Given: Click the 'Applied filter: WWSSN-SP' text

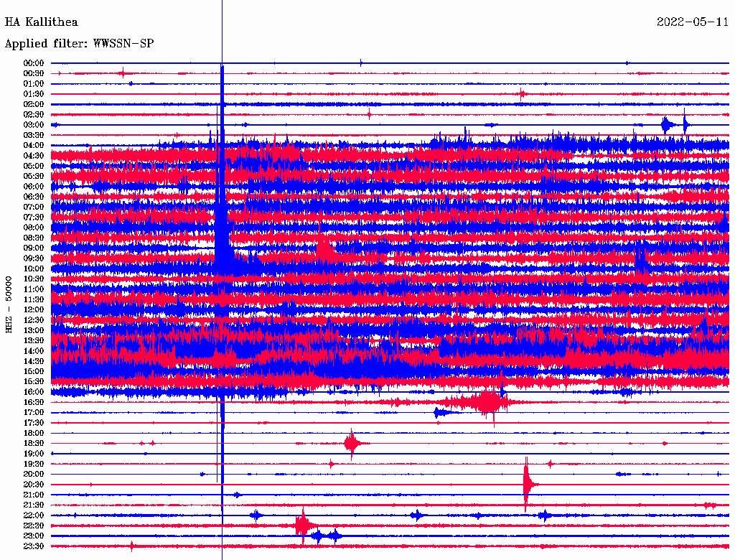Looking at the screenshot, I should coord(79,44).
